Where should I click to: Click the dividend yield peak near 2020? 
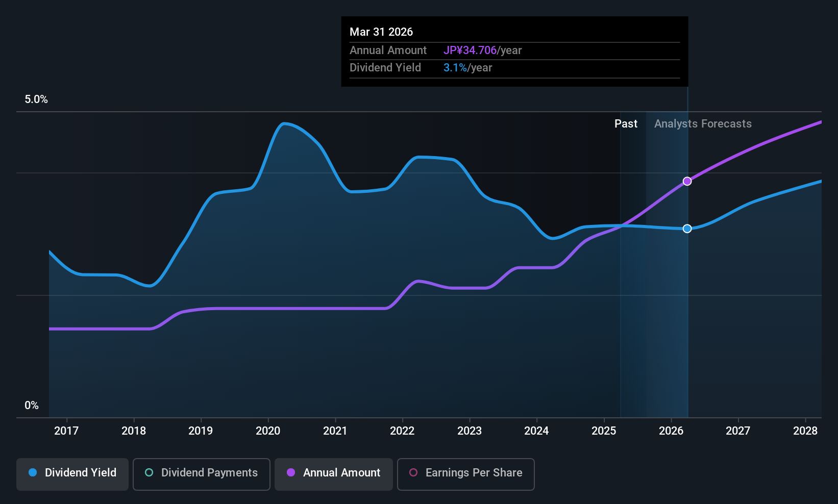tap(284, 123)
